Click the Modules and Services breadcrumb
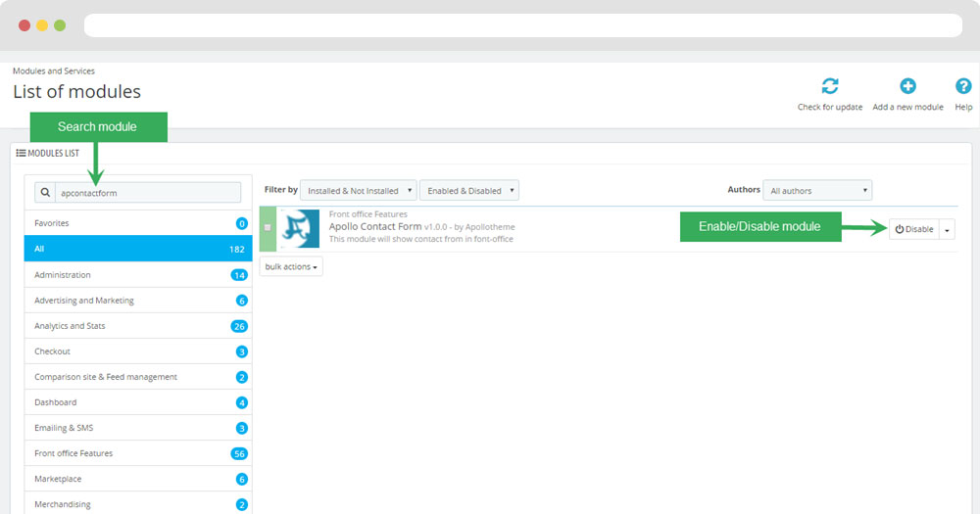980x514 pixels. 54,71
